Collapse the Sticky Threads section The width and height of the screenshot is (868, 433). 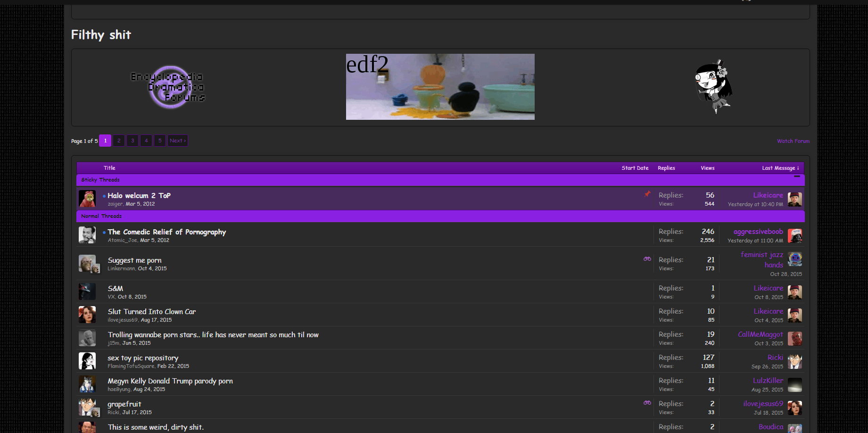797,176
